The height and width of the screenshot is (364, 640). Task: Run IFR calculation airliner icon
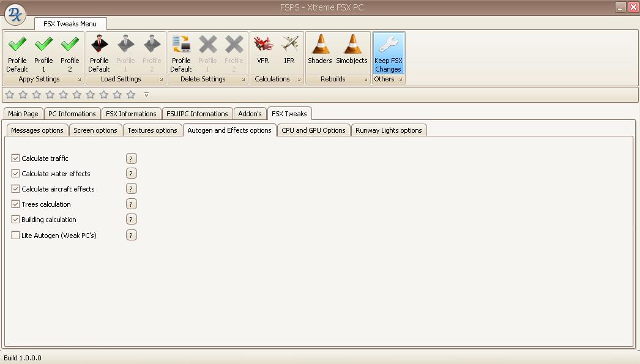click(x=289, y=44)
